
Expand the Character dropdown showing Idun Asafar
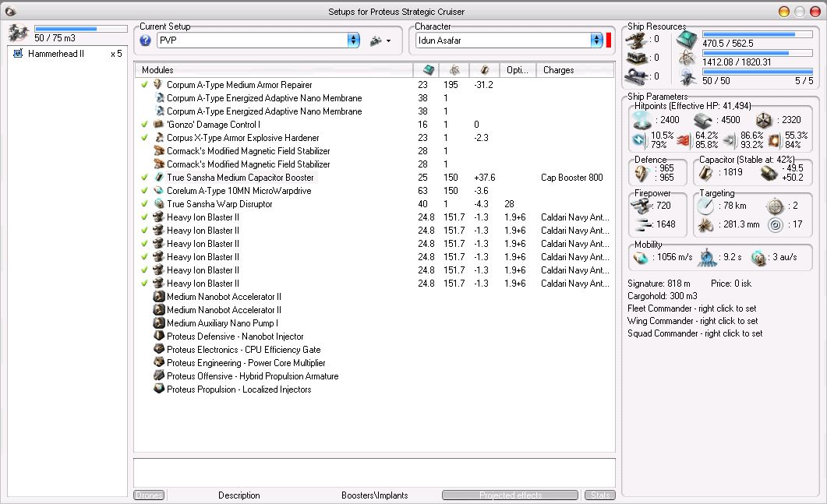[596, 41]
